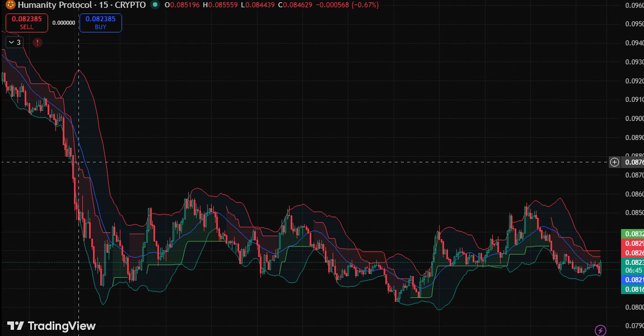Click the Humanity Protocol · 15 · CRYPTO title
Viewport: 644px width, 336px height.
[x=82, y=5]
